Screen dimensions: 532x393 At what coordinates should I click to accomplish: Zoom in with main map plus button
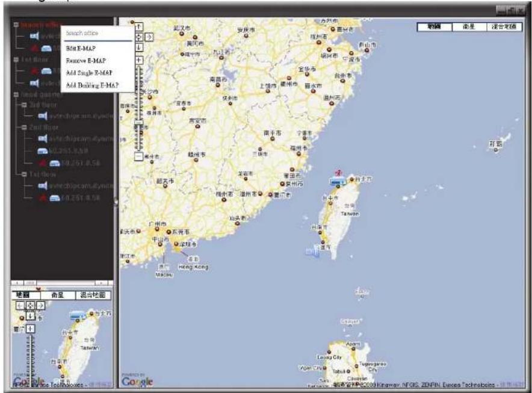tap(139, 60)
